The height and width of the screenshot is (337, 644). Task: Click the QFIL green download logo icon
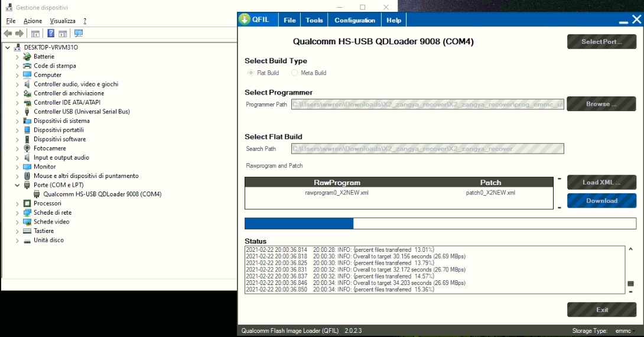point(245,20)
